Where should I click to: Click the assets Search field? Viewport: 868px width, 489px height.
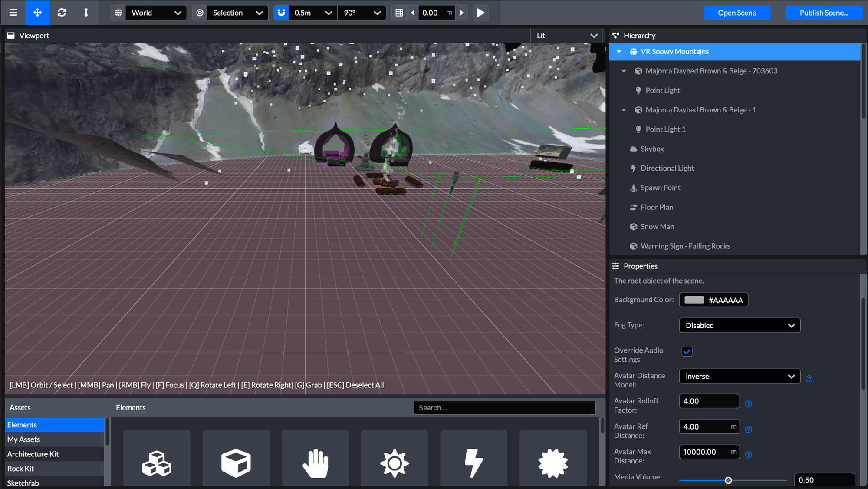point(504,407)
